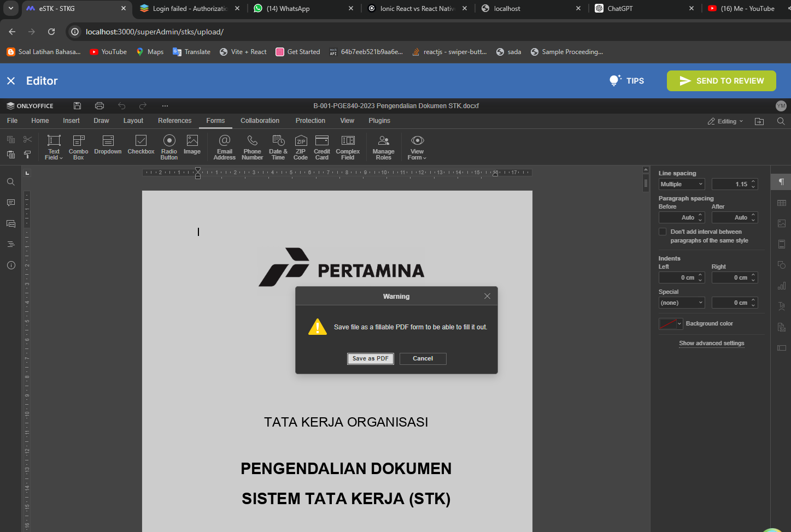Click the Background color swatch
This screenshot has height=532, width=791.
[667, 324]
